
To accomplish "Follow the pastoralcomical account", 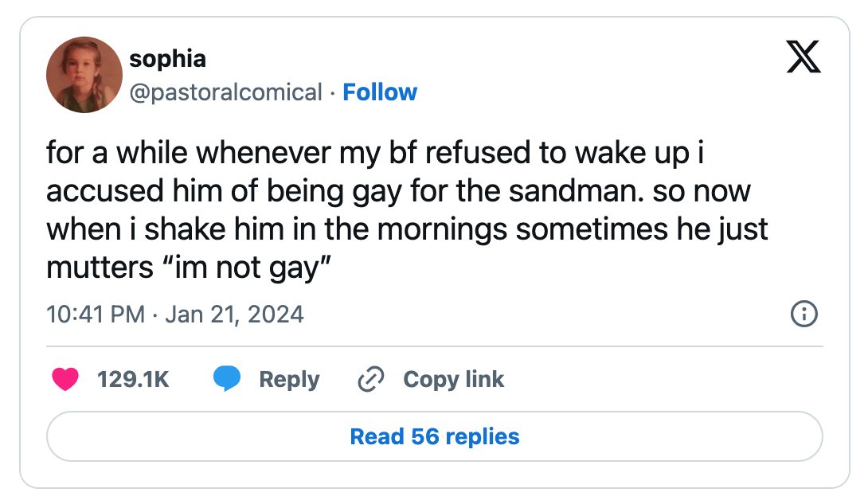I will tap(380, 92).
